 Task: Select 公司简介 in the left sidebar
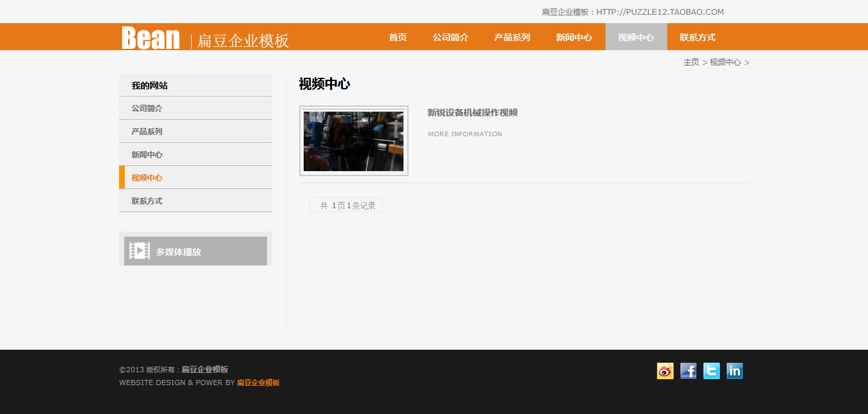[x=147, y=109]
